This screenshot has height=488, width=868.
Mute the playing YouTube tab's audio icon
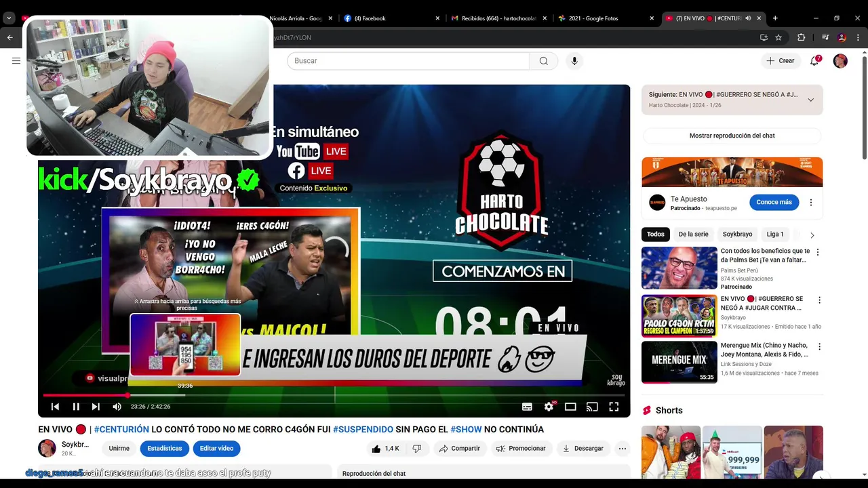[748, 18]
